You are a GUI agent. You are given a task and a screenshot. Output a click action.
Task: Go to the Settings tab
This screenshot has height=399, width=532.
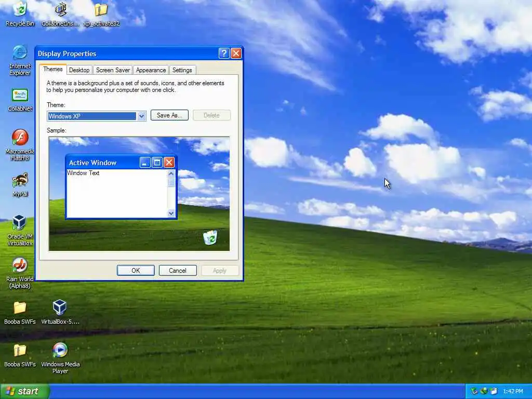coord(182,70)
